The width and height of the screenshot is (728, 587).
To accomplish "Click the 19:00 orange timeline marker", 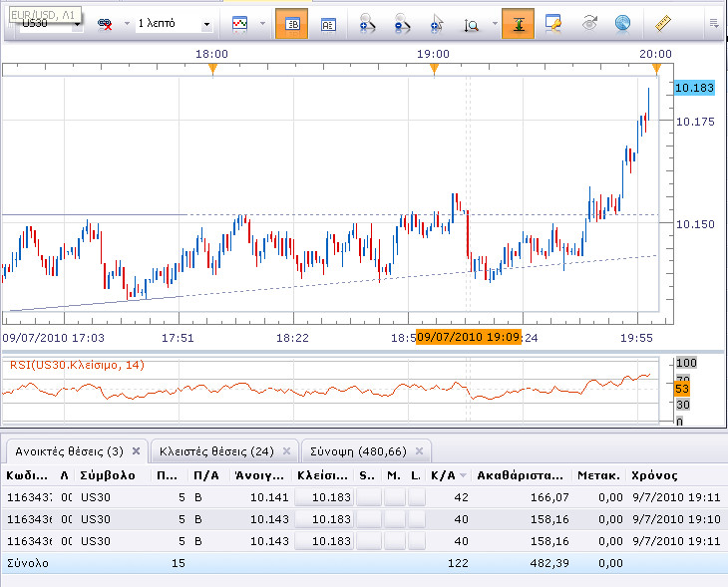I will pos(434,69).
